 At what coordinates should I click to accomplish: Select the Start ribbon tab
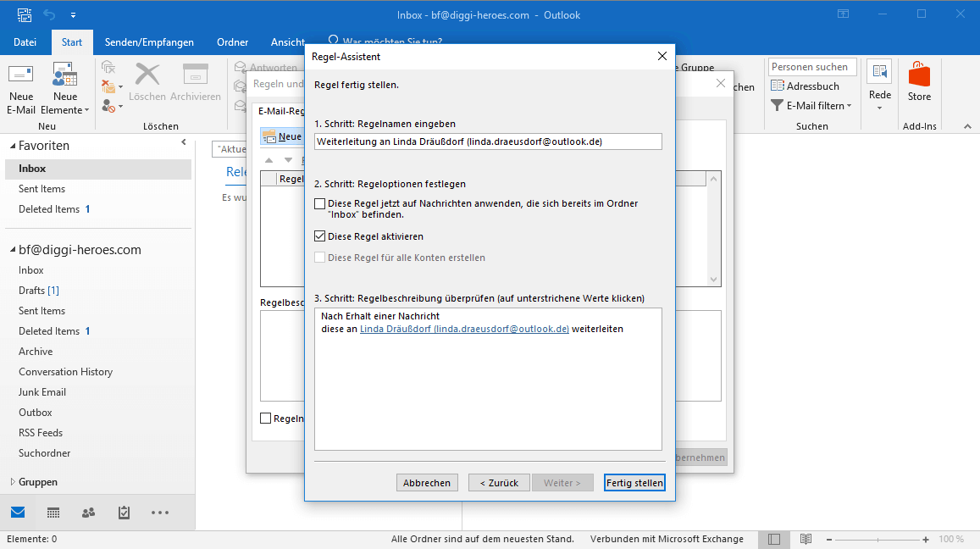click(72, 42)
